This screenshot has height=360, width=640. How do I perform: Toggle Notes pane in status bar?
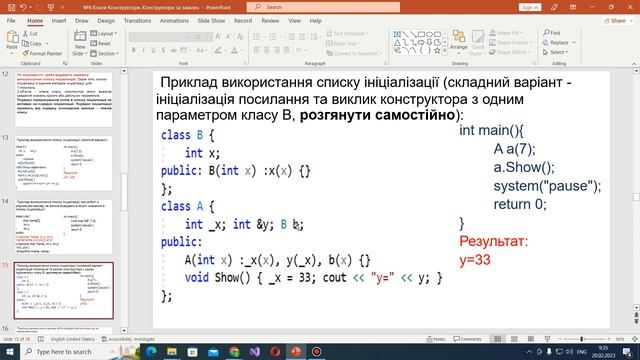pos(436,339)
